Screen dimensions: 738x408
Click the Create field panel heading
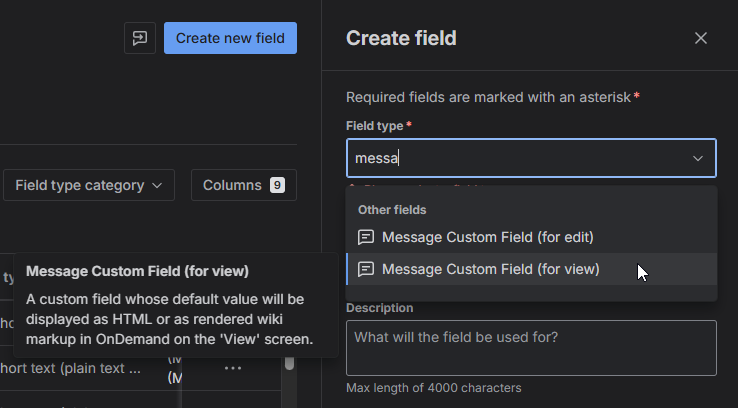tap(401, 38)
